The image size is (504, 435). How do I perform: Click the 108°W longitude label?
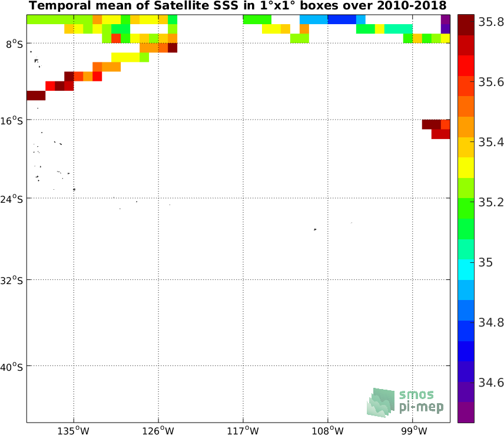[x=327, y=430]
